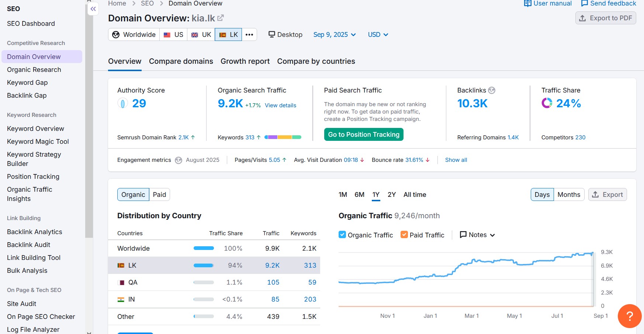The width and height of the screenshot is (644, 334).
Task: Select All time range
Action: click(x=415, y=195)
